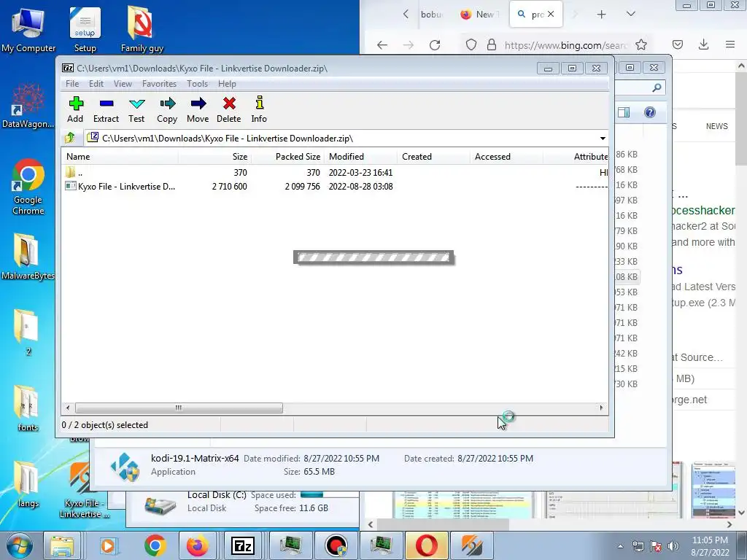Viewport: 747px width, 560px height.
Task: Open Chrome from the taskbar
Action: 155,545
